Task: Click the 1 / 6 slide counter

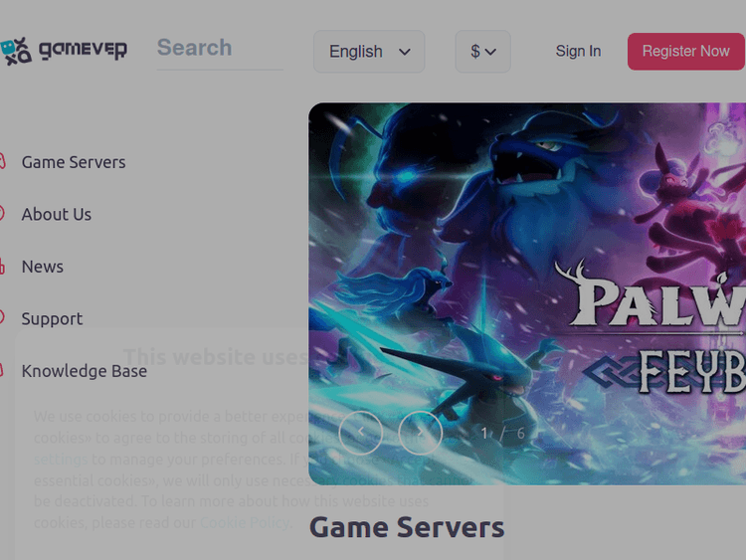Action: click(x=502, y=433)
